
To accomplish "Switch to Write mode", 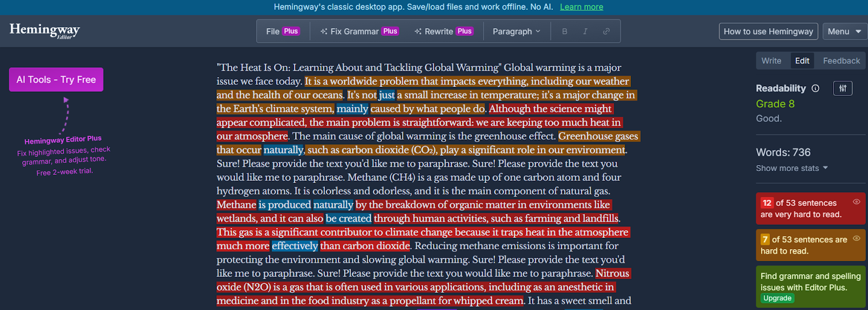I will 771,61.
